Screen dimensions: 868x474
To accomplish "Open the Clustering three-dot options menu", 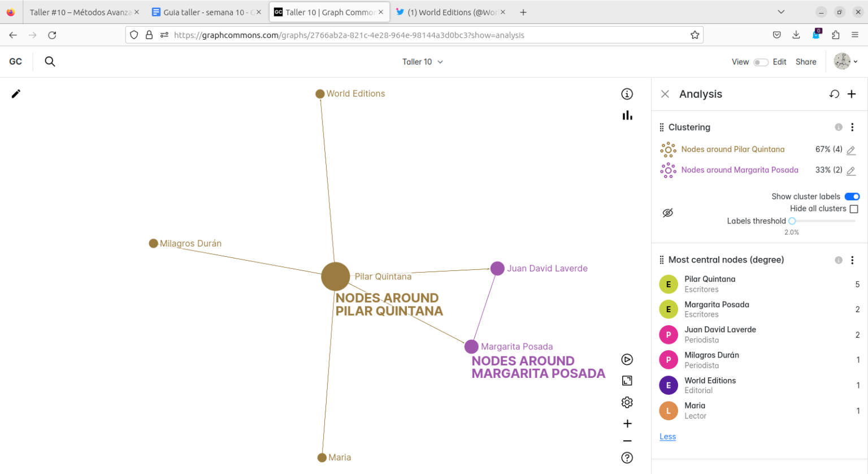I will click(x=852, y=127).
